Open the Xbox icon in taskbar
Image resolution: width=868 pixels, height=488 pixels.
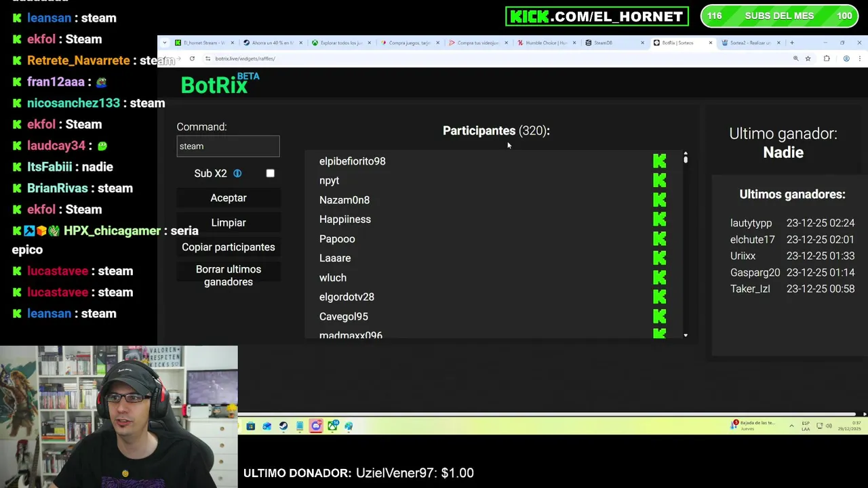[x=332, y=426]
